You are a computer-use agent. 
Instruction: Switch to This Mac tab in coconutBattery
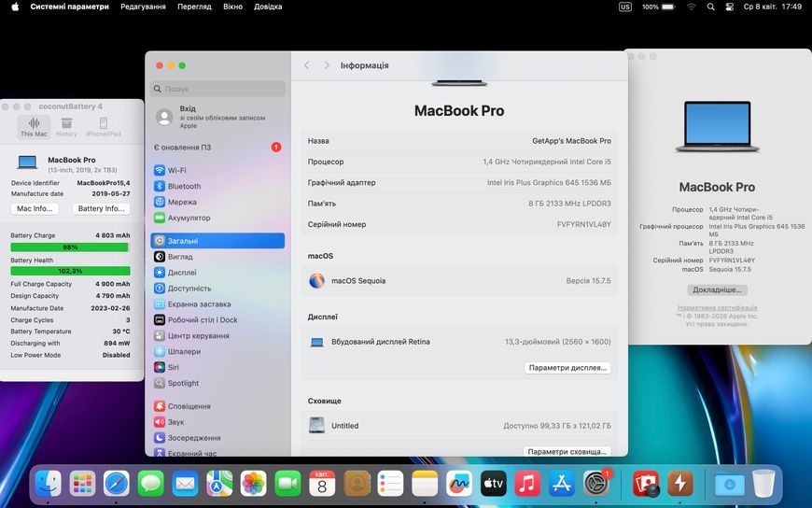tap(34, 127)
